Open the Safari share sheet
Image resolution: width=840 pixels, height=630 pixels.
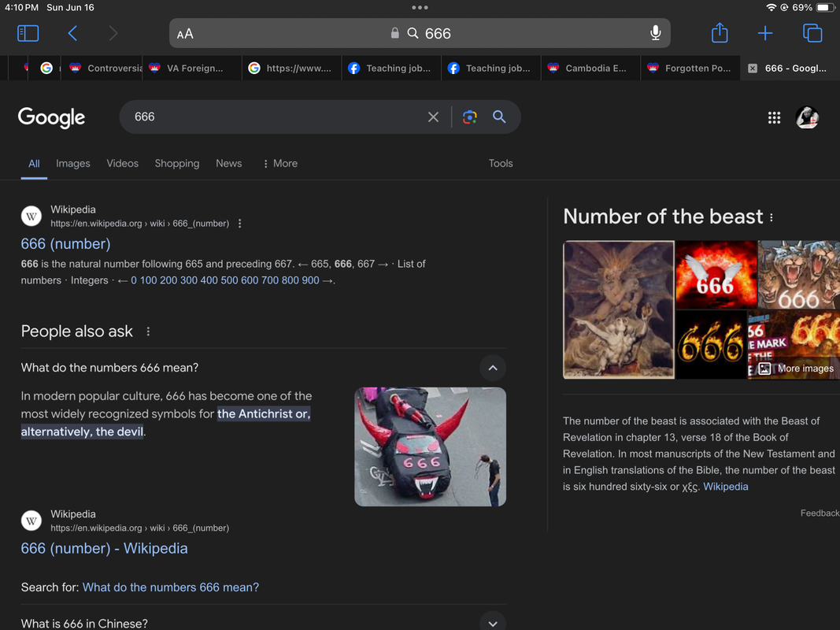click(x=720, y=32)
